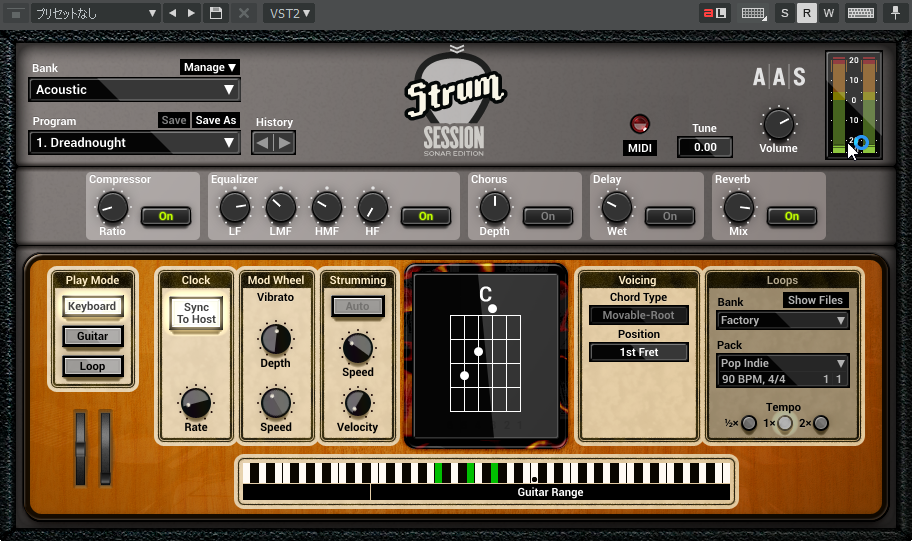
Task: Go to the previous preset arrow in the top toolbar
Action: point(173,13)
